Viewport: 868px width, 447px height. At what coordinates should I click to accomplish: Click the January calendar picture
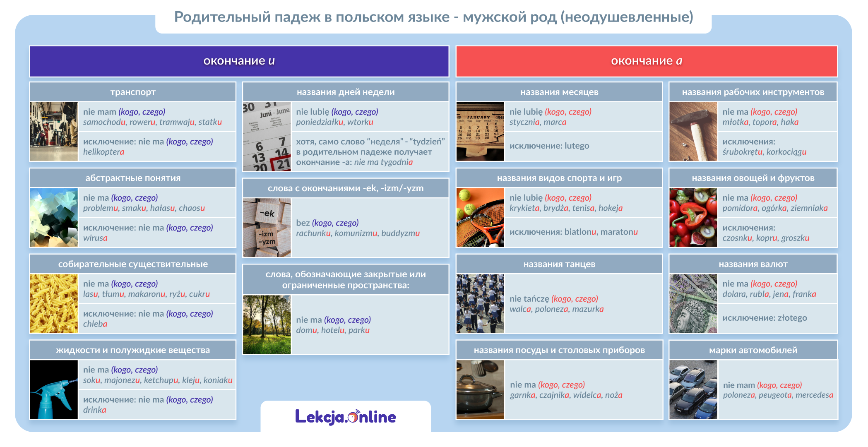click(480, 132)
